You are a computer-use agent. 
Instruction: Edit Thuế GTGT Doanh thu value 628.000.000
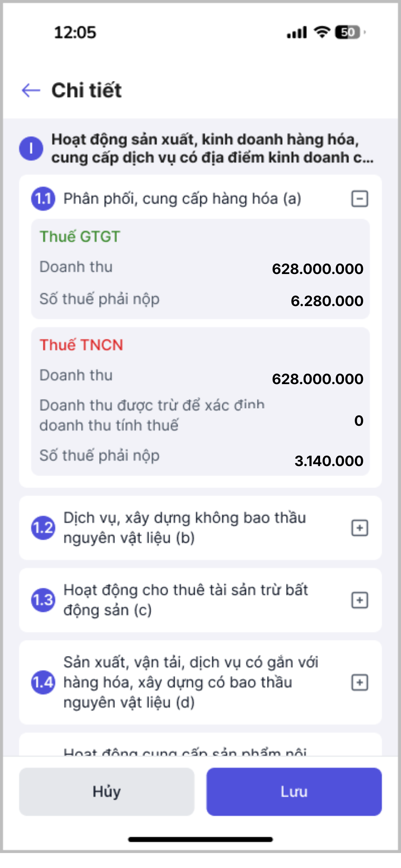coord(317,269)
